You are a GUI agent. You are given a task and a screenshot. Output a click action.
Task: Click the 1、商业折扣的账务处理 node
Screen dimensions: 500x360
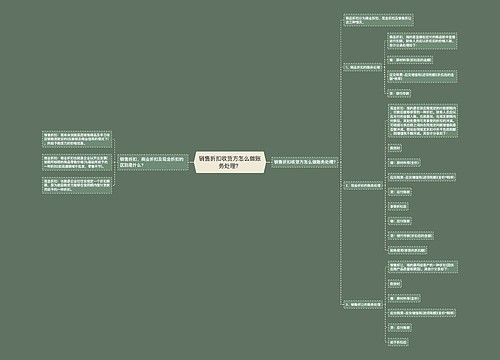[363, 67]
